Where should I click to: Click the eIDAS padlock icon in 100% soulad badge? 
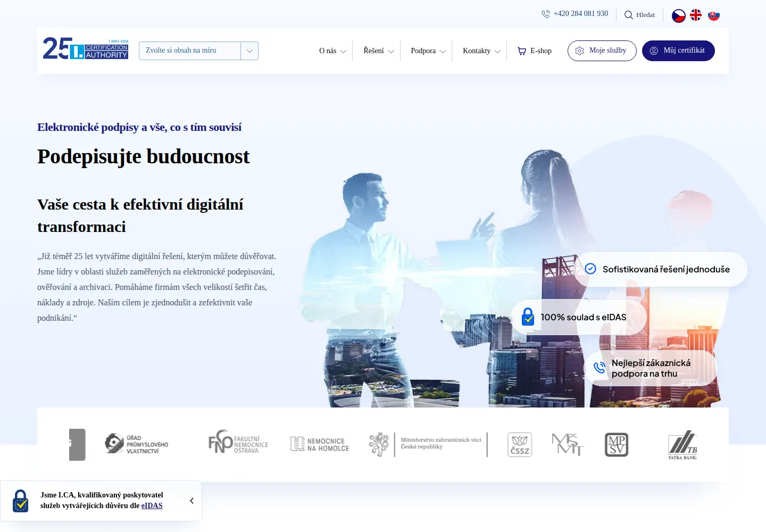coord(528,317)
